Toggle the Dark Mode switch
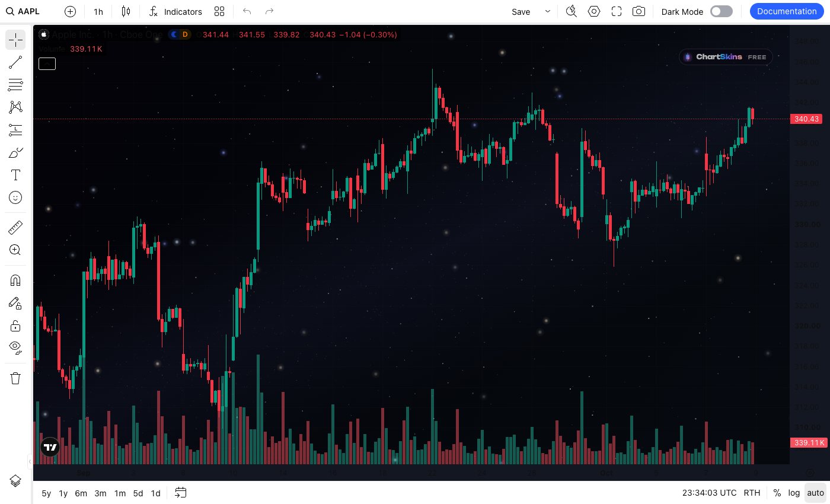The height and width of the screenshot is (504, 830). (722, 11)
